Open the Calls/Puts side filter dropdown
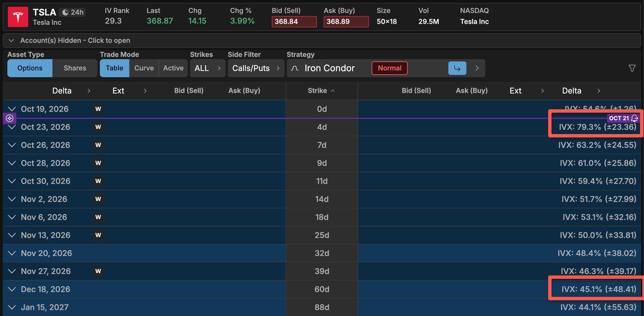 [x=256, y=68]
